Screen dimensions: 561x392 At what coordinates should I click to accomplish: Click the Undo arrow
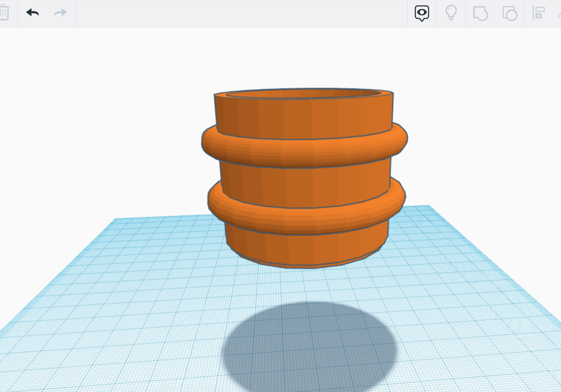pyautogui.click(x=33, y=13)
